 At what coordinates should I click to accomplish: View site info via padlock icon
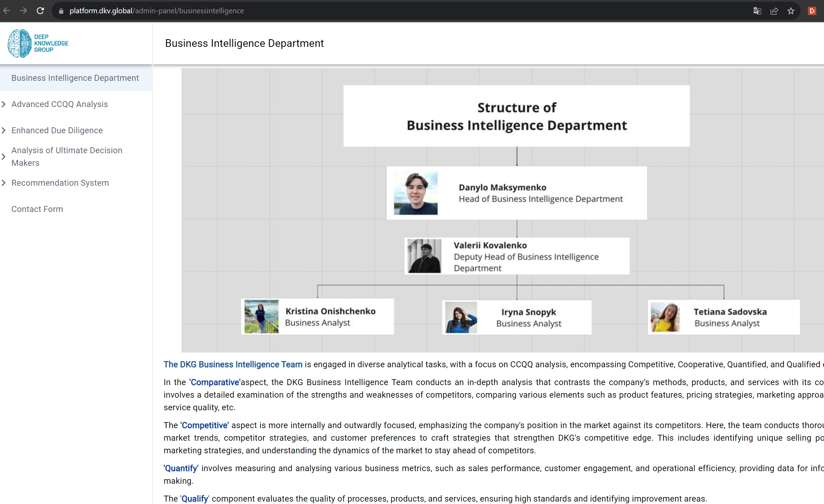[x=61, y=11]
